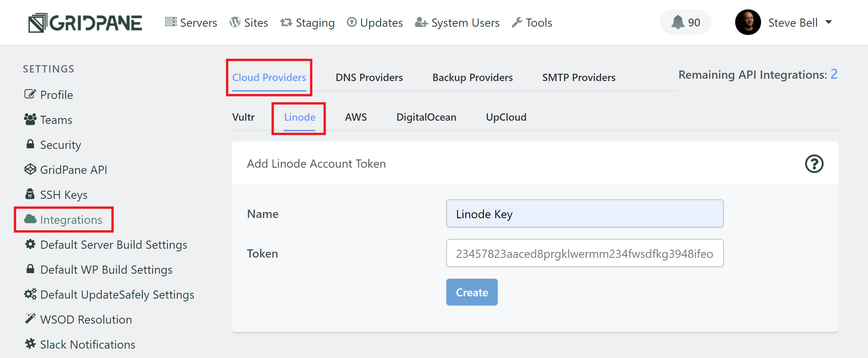
Task: Click the WSOD Resolution wand icon
Action: [30, 319]
